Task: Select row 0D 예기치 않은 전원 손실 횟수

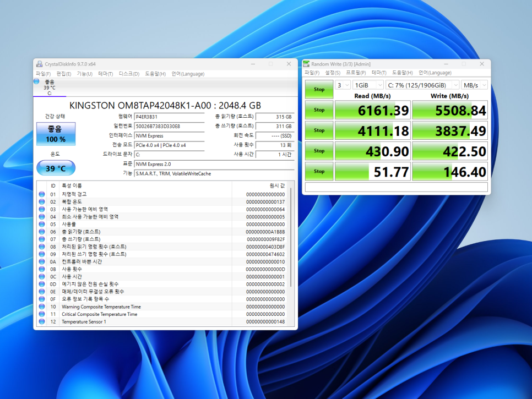Action: pyautogui.click(x=162, y=284)
